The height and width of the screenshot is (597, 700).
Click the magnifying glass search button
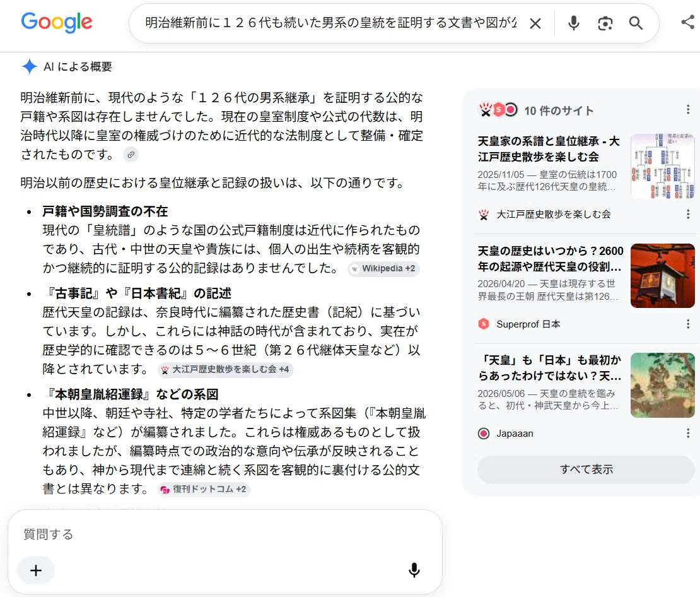point(636,23)
